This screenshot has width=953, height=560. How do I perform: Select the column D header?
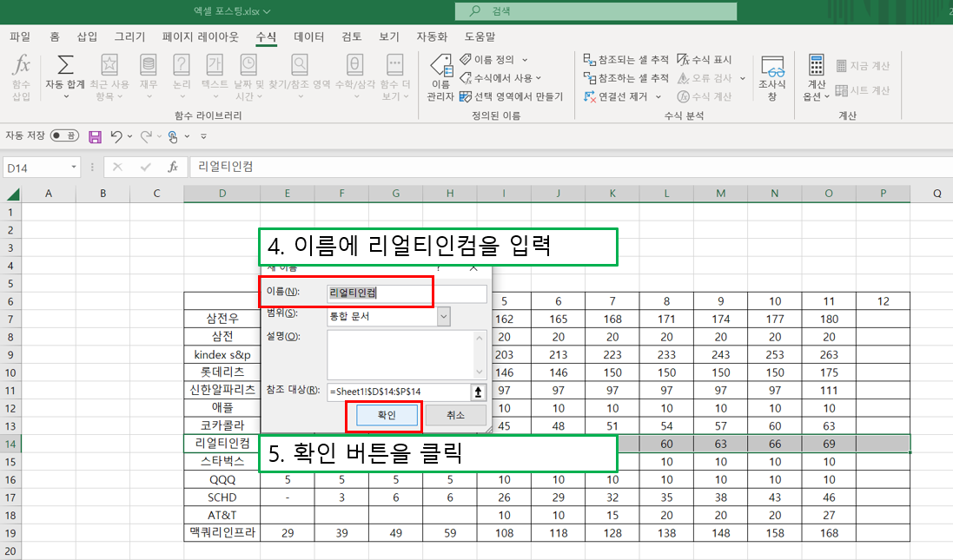(222, 194)
